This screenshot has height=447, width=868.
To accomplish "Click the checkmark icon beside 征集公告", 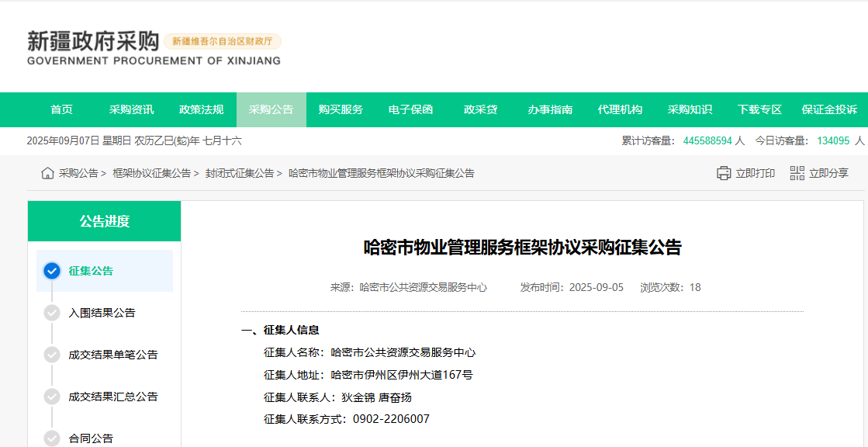I will point(50,271).
